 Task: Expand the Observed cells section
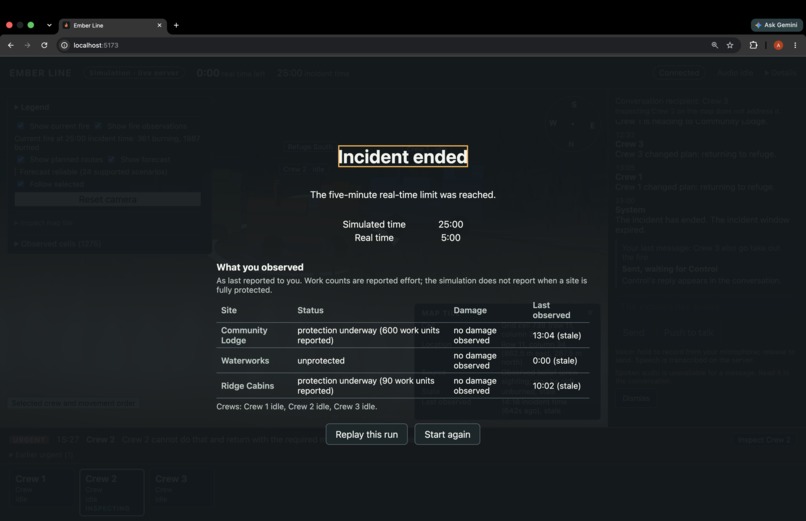[x=58, y=244]
